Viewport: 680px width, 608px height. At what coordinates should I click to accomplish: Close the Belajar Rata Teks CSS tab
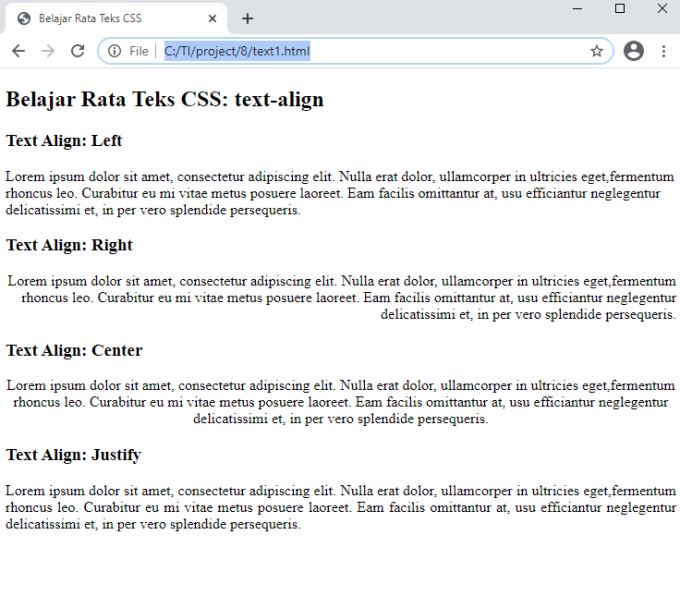click(x=212, y=19)
